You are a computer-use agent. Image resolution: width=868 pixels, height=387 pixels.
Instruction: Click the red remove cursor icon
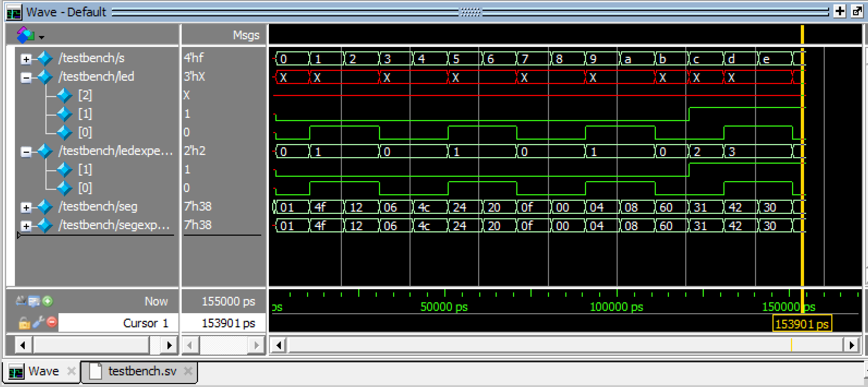[x=52, y=322]
